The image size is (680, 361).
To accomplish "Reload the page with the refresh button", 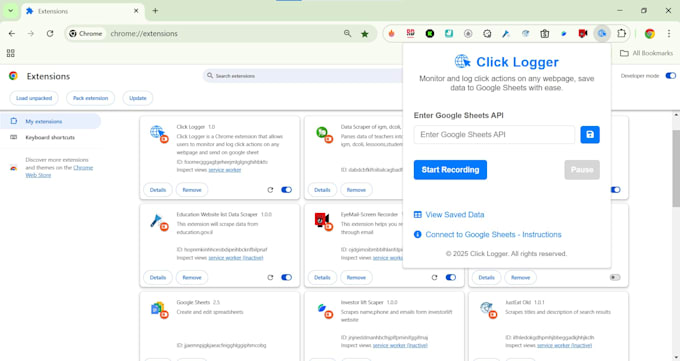I will [x=50, y=33].
